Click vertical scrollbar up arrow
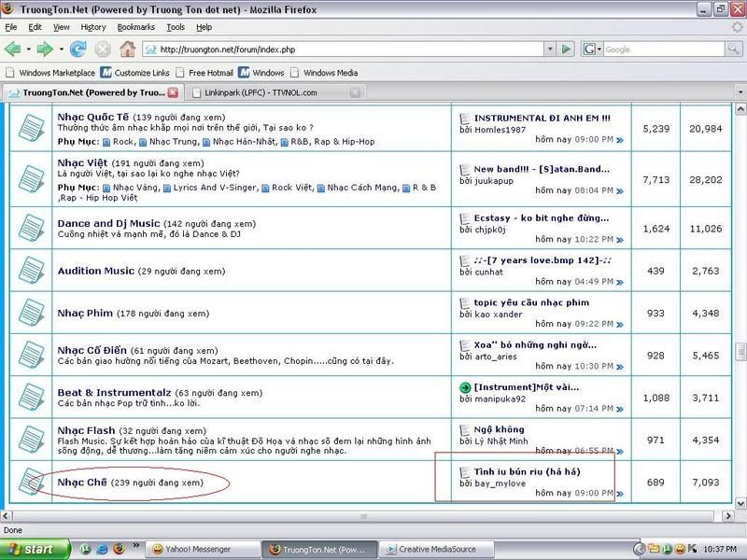Image resolution: width=747 pixels, height=560 pixels. [x=740, y=109]
